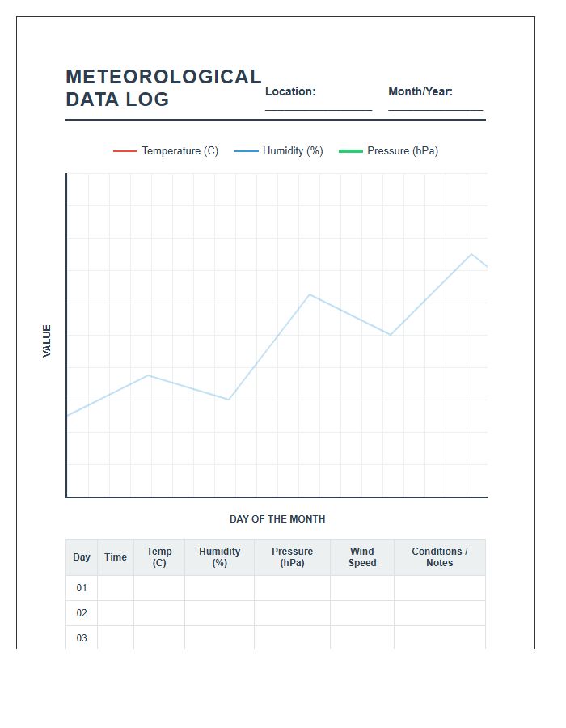Viewport: 566px width, 728px height.
Task: Click the Humidity cell for day 02
Action: coord(219,613)
